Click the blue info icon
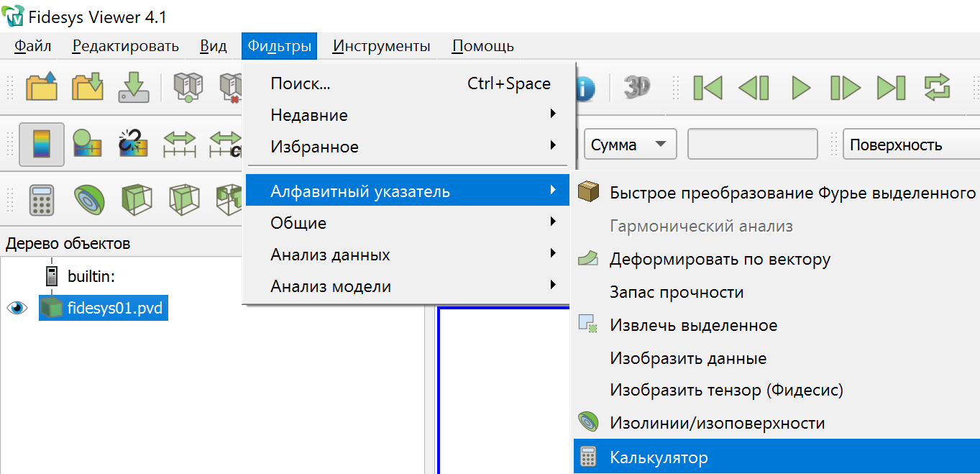 pyautogui.click(x=585, y=88)
